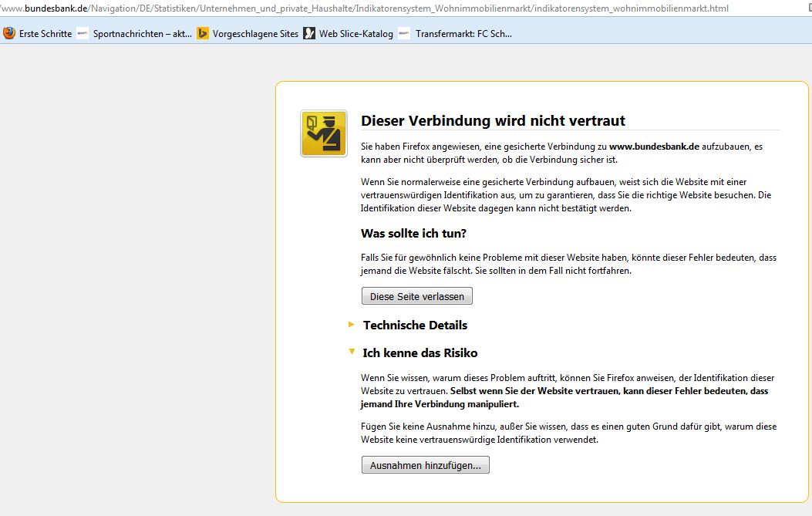
Task: Click the Firefox icon beside Erste Schritte
Action: 8,33
